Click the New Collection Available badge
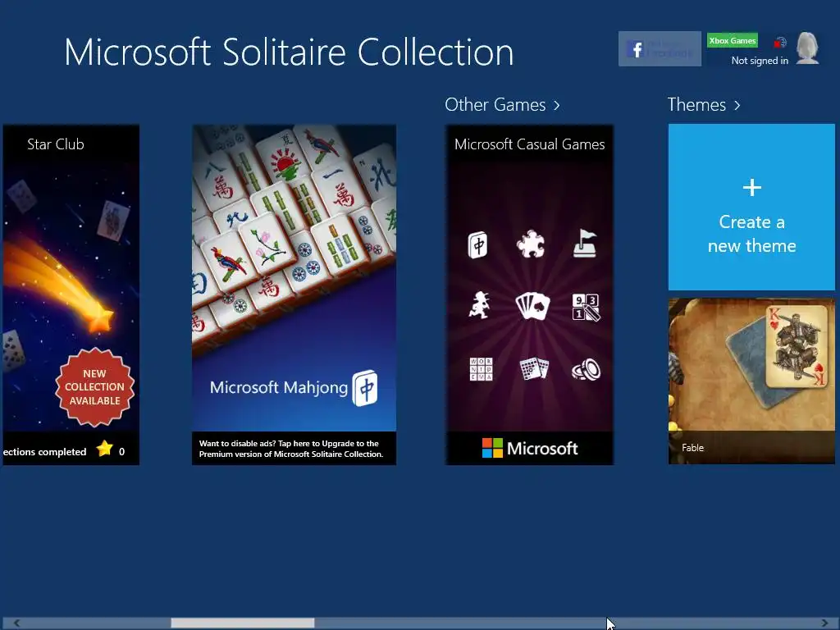 [94, 387]
